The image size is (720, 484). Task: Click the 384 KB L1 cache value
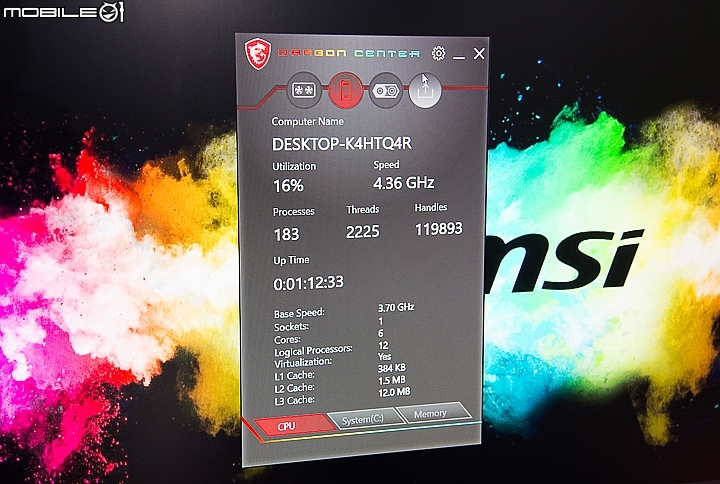[391, 368]
